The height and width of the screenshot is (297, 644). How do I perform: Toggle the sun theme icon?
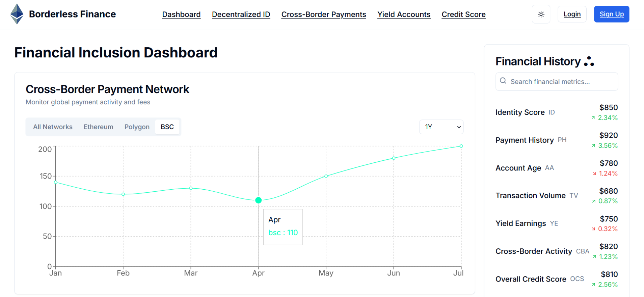coord(541,14)
